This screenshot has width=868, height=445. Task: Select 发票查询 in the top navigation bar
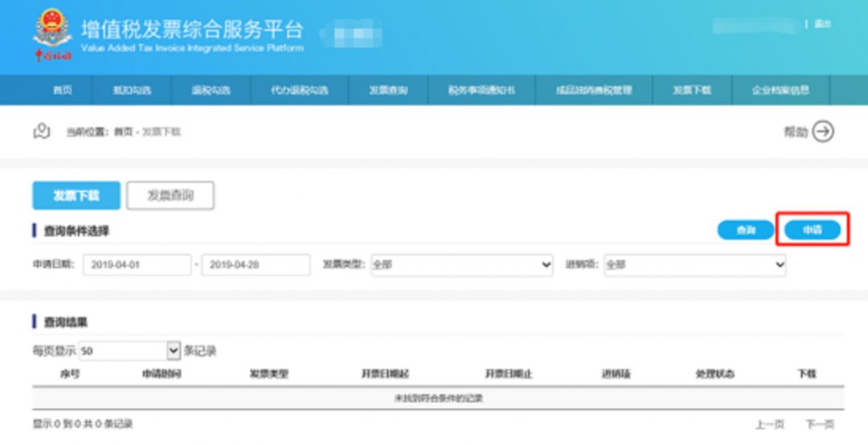(388, 90)
